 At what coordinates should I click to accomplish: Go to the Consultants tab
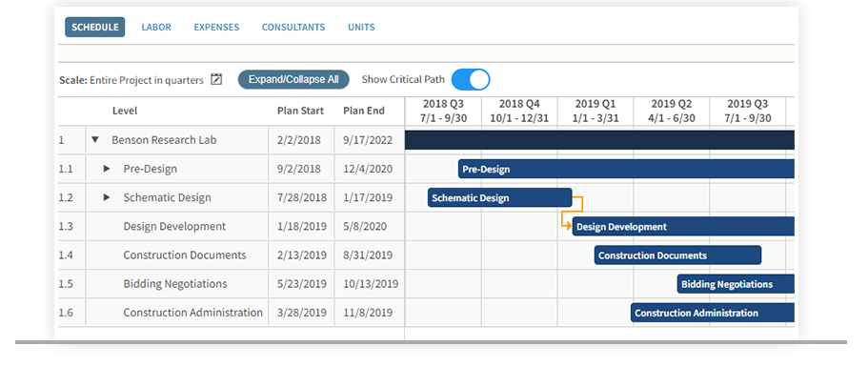[293, 27]
